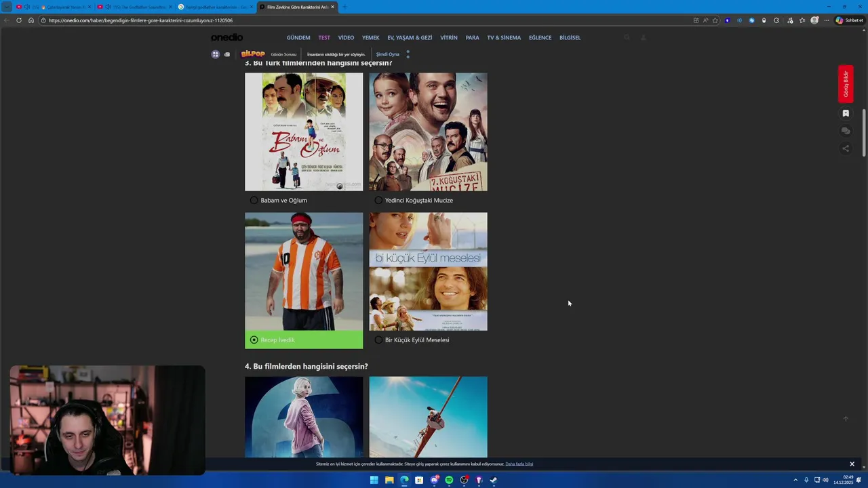868x488 pixels.
Task: Click the Görüş Bildir red feedback button
Action: coord(846,83)
